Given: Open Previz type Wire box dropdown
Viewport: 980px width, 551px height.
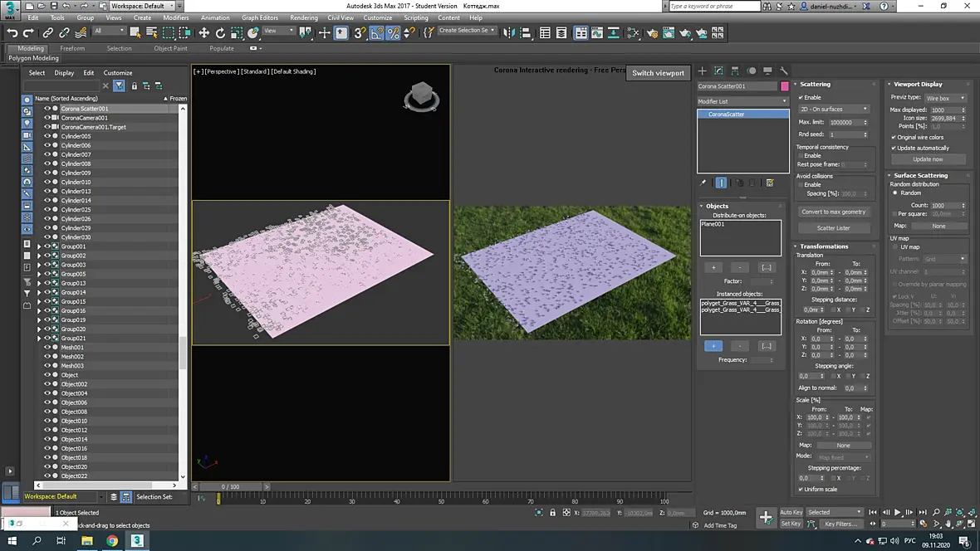Looking at the screenshot, I should pyautogui.click(x=946, y=98).
